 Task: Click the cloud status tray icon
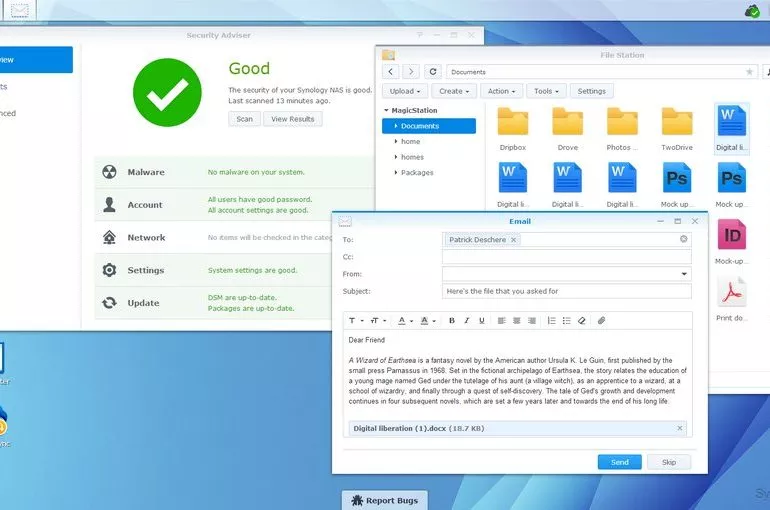click(752, 10)
